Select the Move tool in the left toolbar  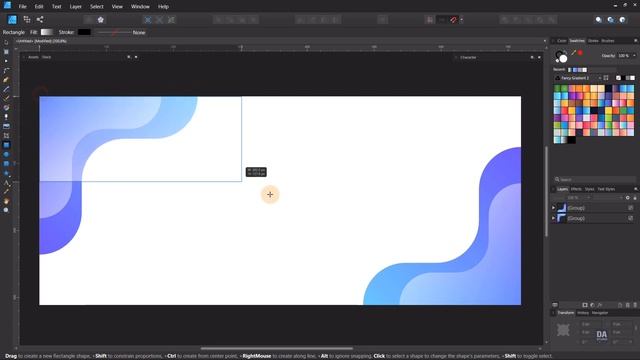(x=6, y=42)
